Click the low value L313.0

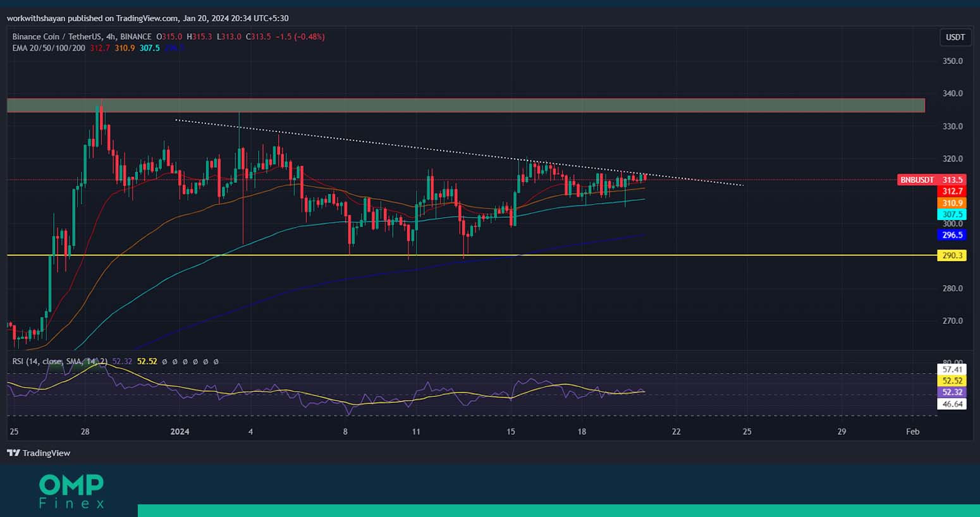pyautogui.click(x=229, y=37)
